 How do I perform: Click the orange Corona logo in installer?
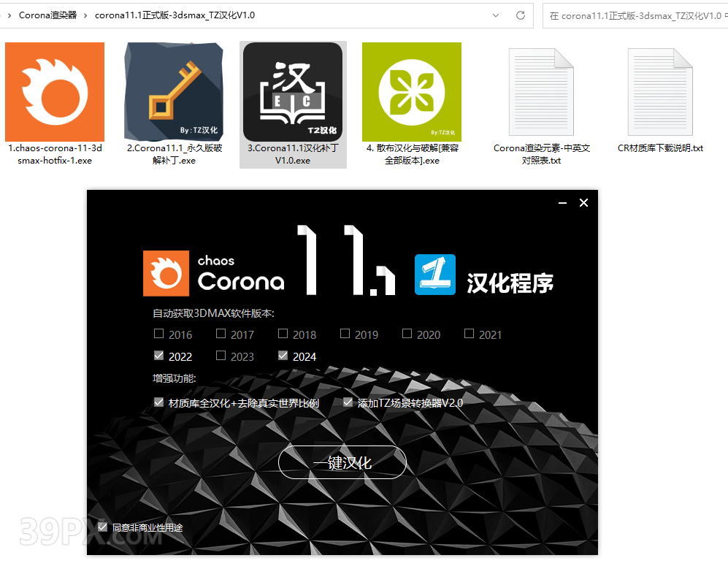166,273
